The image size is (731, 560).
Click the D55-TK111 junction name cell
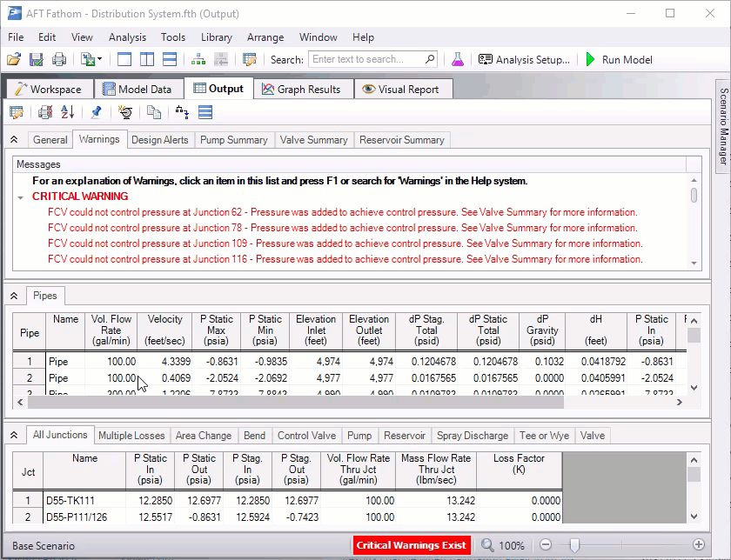[x=84, y=501]
